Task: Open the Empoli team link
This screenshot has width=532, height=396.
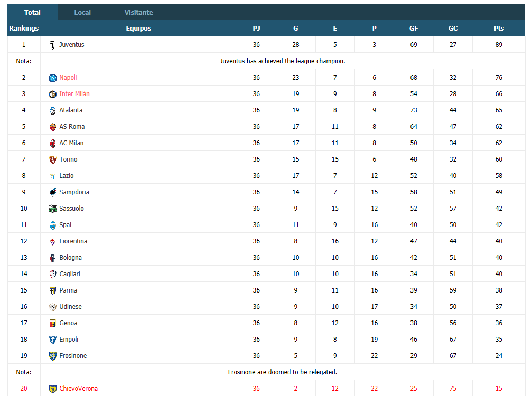Action: point(69,340)
